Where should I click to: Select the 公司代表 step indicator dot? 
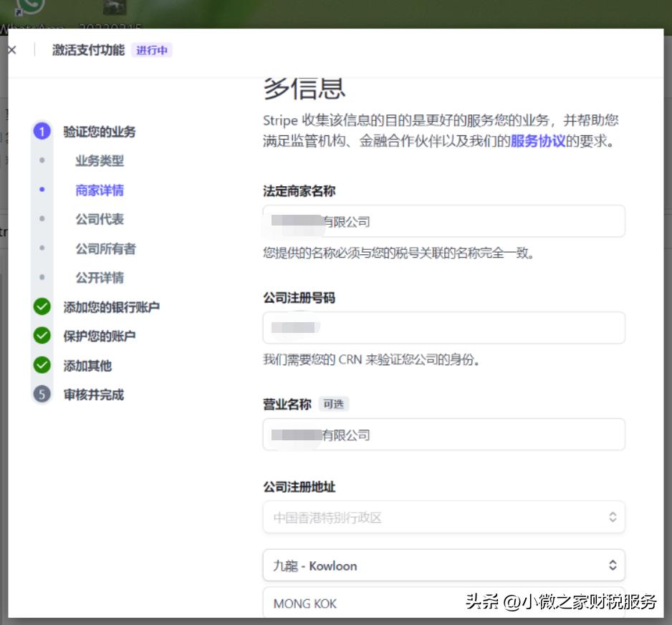click(43, 218)
